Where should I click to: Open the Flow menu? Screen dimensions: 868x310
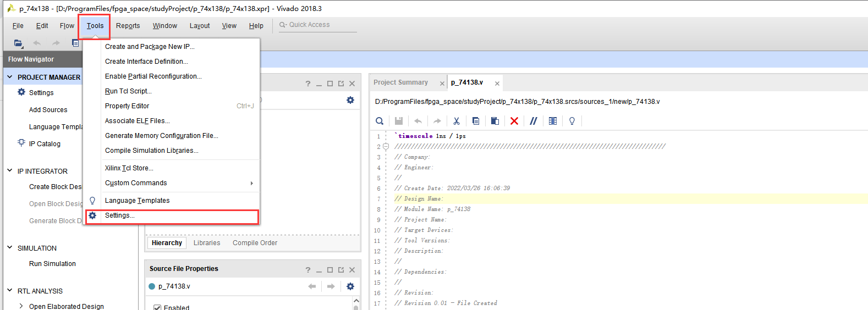point(67,26)
